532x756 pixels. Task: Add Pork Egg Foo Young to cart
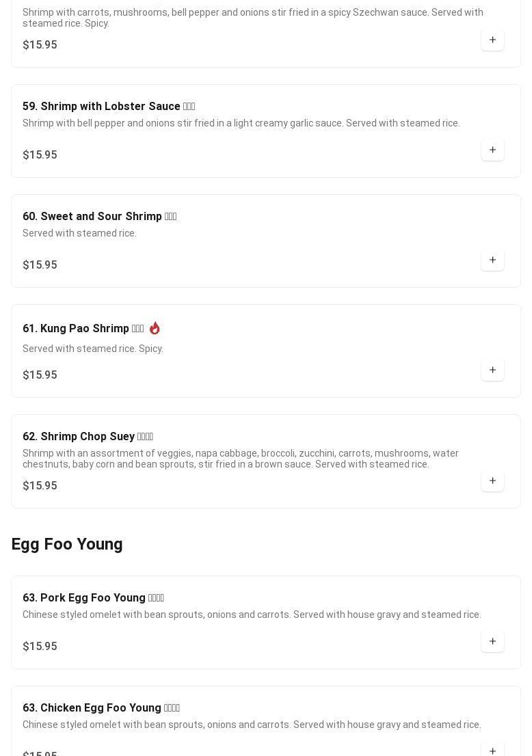pos(492,640)
